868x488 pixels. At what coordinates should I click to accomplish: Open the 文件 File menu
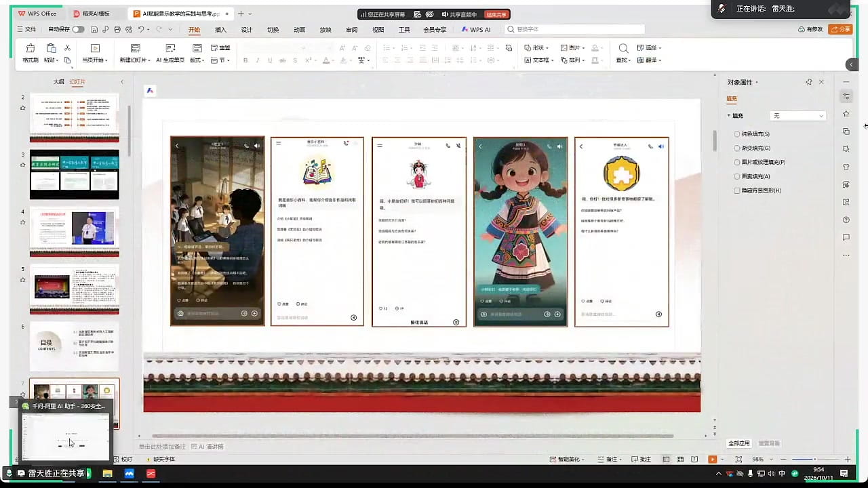(x=26, y=30)
